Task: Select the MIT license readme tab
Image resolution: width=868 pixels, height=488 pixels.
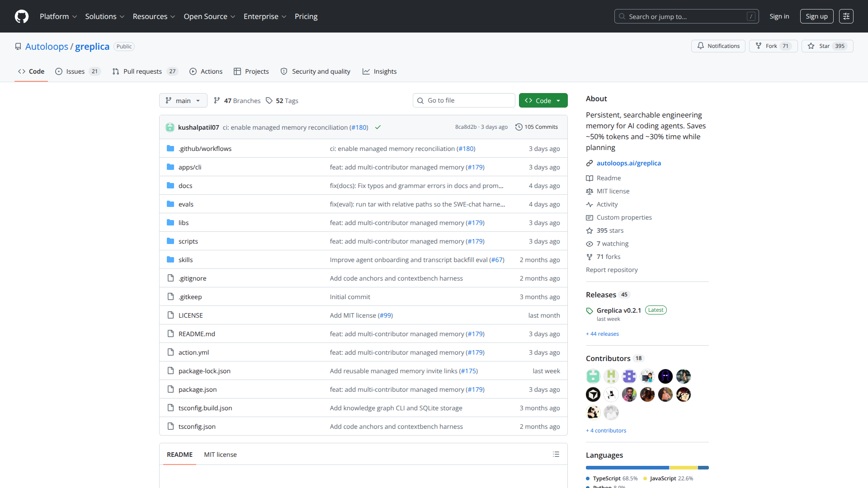Action: pos(220,455)
